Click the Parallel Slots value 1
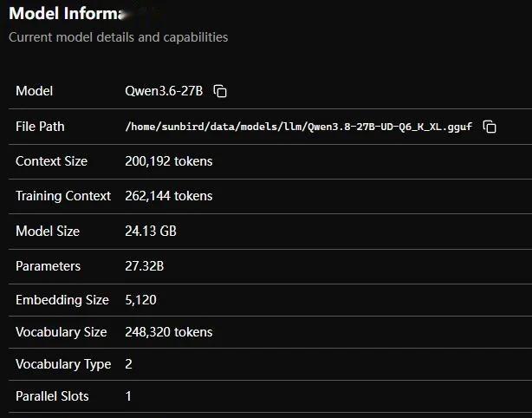 128,396
